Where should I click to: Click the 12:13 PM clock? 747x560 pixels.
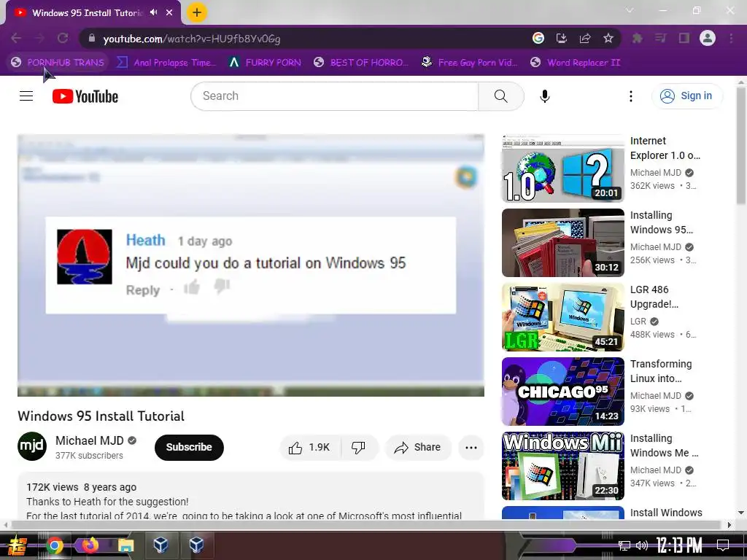point(679,545)
